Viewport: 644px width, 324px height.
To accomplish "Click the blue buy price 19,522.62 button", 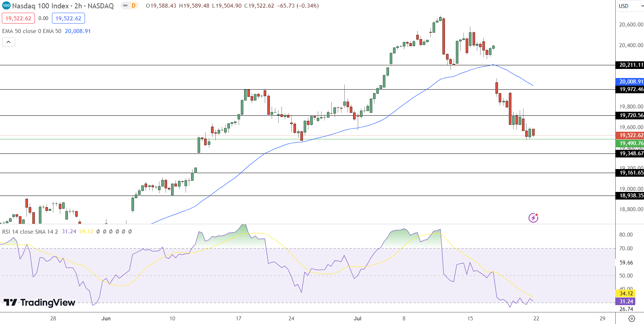I will pos(68,18).
